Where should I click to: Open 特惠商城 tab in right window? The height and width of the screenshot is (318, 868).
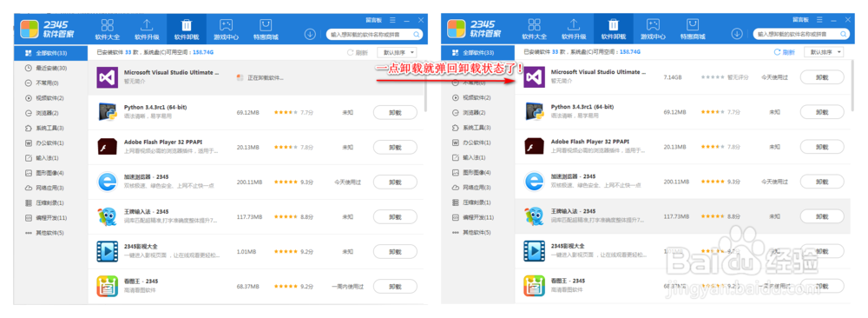coord(693,30)
